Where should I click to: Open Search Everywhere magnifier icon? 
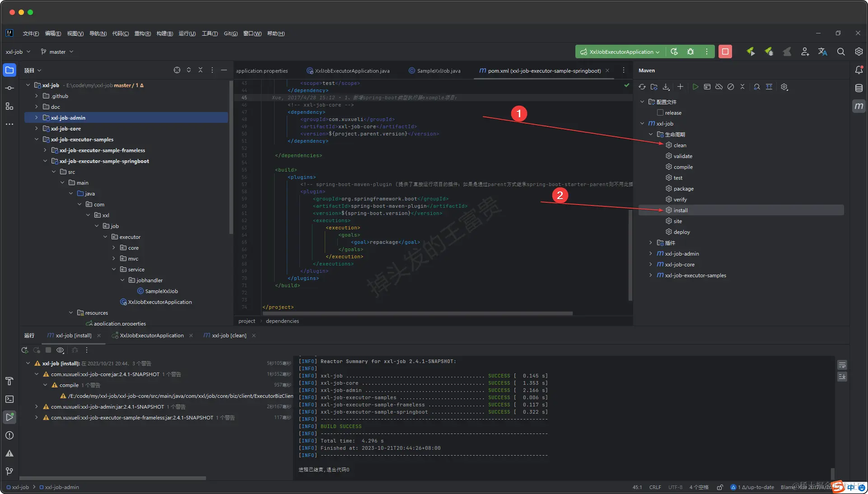coord(840,51)
